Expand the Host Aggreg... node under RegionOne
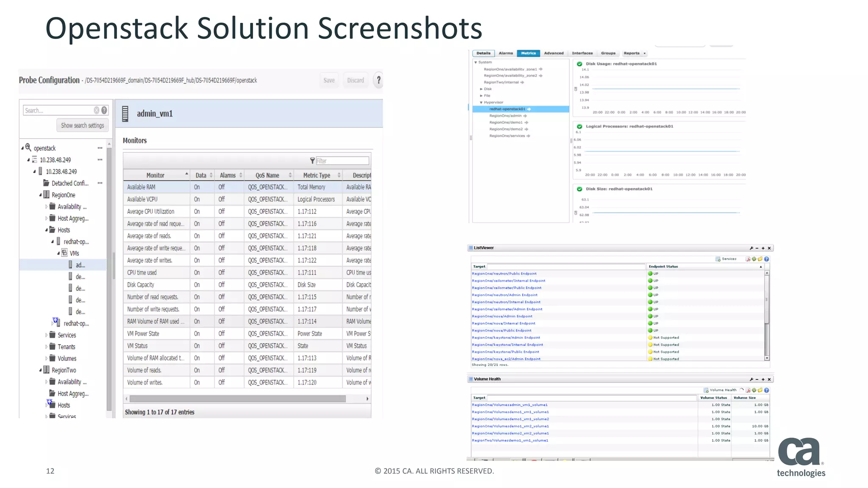The image size is (868, 488). (46, 219)
